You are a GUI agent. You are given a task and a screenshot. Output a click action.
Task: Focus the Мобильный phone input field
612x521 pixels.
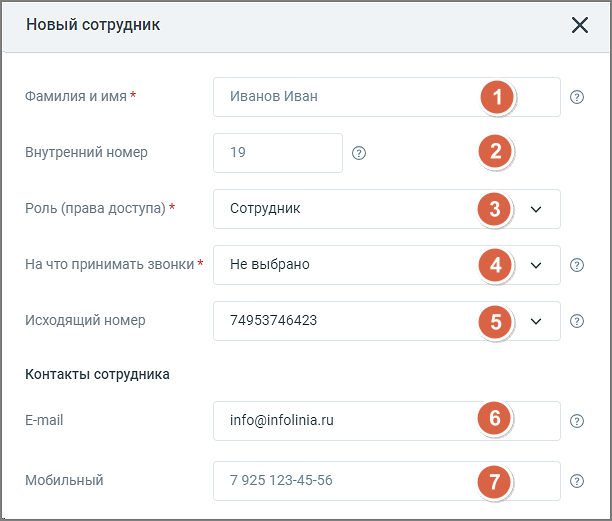[x=387, y=481]
